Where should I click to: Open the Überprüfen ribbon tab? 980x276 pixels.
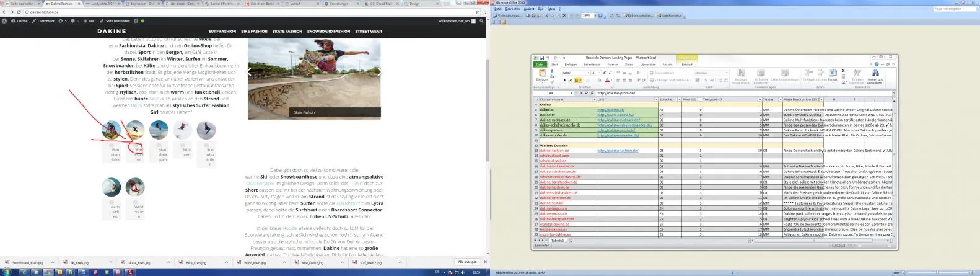click(648, 65)
